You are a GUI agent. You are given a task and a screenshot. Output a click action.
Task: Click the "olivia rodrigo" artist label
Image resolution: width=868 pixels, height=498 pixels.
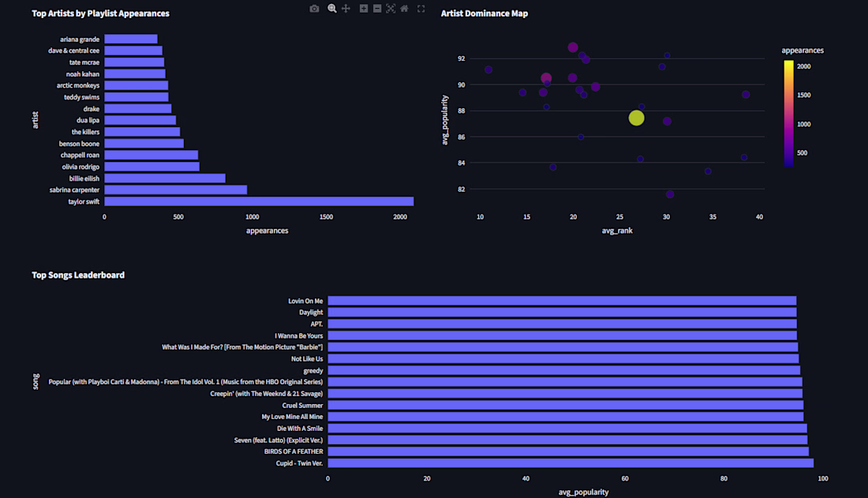coord(80,167)
